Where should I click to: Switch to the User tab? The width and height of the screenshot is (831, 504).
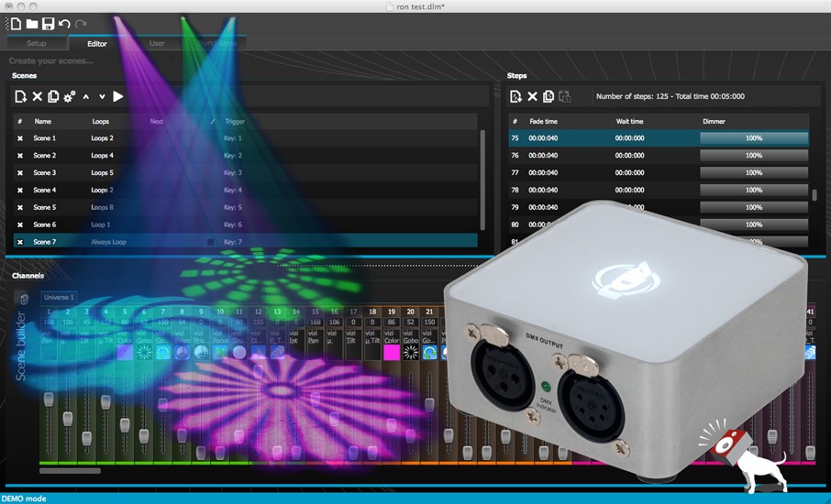(x=157, y=43)
